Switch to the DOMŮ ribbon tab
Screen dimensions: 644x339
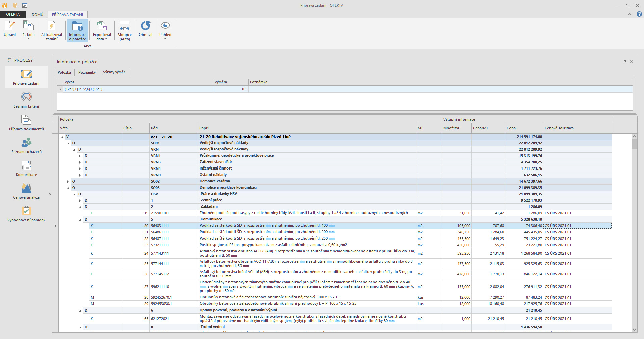[37, 14]
